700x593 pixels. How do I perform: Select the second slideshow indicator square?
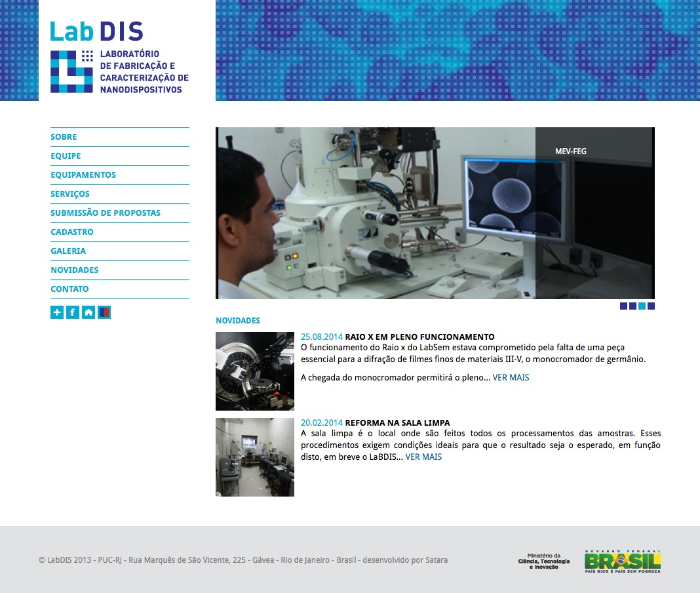pos(632,306)
